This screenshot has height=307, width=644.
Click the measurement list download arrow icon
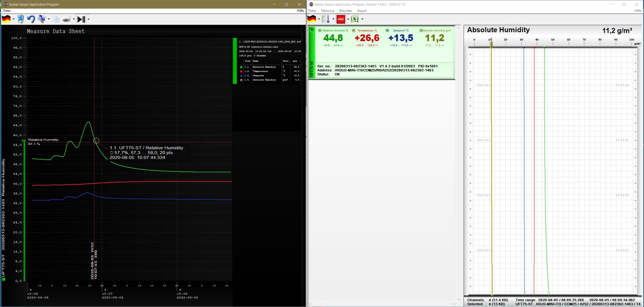326,19
